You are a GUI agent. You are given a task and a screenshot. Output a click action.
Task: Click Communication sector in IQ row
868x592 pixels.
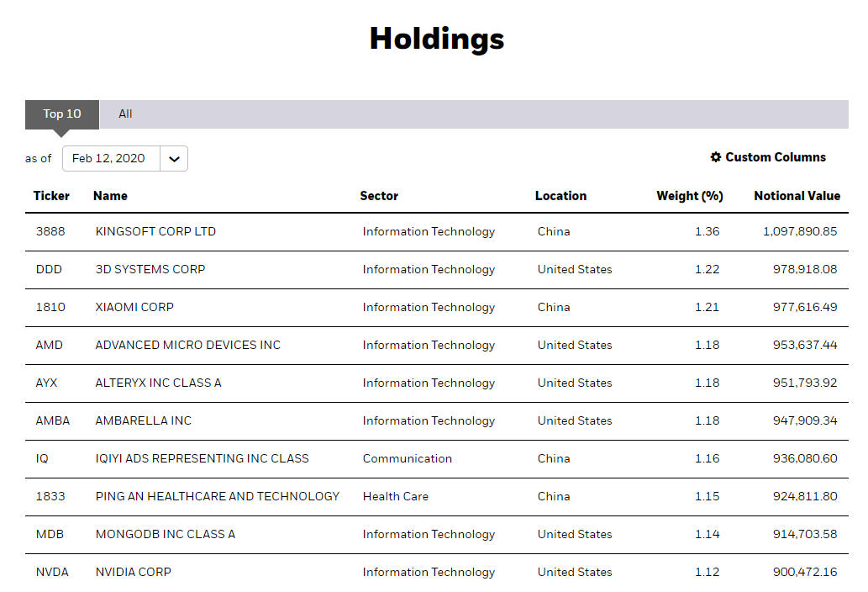tap(408, 458)
